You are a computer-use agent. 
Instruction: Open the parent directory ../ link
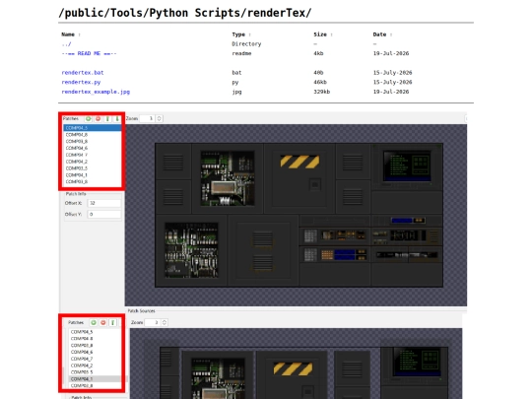click(66, 44)
